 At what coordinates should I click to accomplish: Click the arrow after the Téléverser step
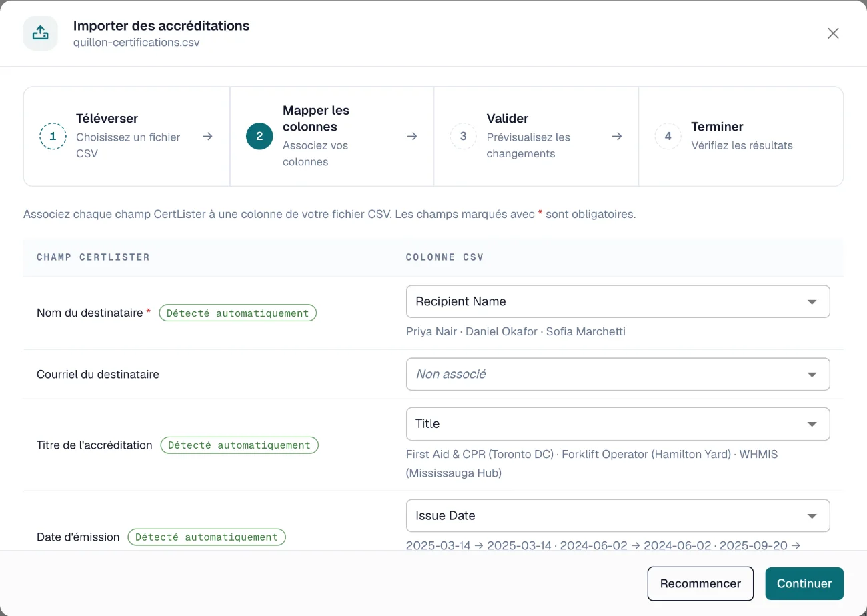coord(208,136)
